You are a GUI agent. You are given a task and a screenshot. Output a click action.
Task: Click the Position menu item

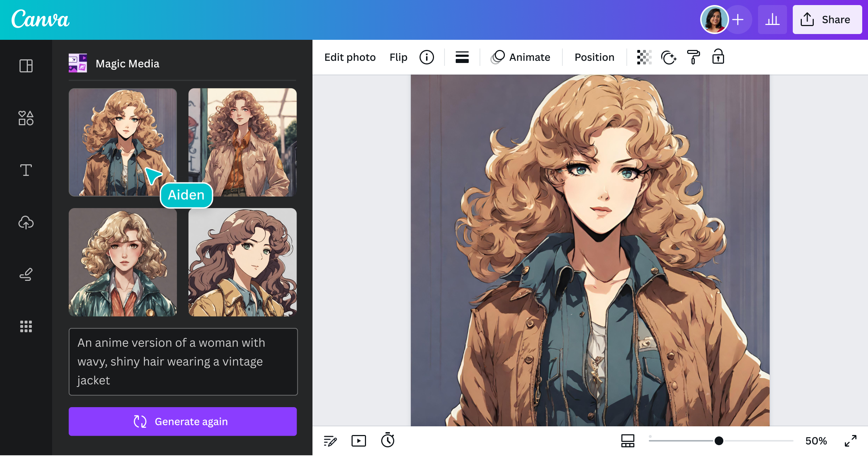594,57
